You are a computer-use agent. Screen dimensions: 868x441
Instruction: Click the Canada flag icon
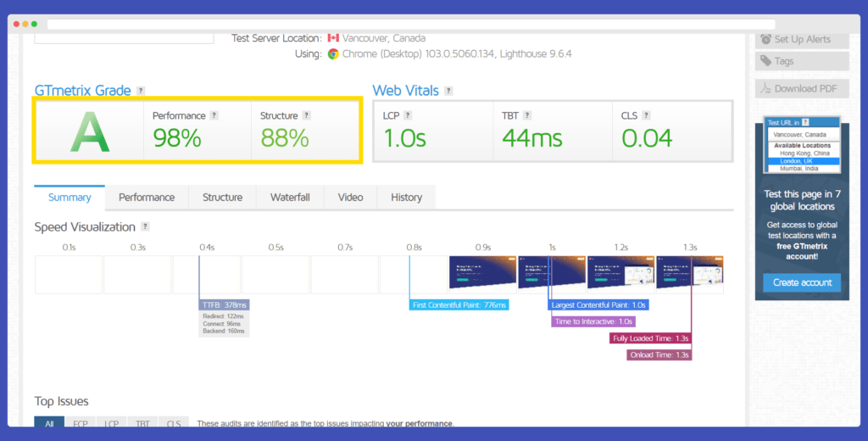[332, 37]
